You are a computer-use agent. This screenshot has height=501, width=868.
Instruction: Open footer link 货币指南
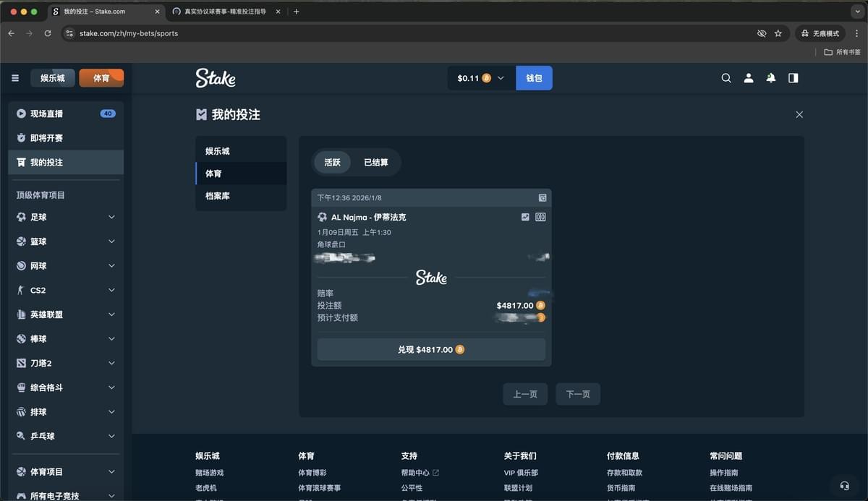tap(621, 488)
